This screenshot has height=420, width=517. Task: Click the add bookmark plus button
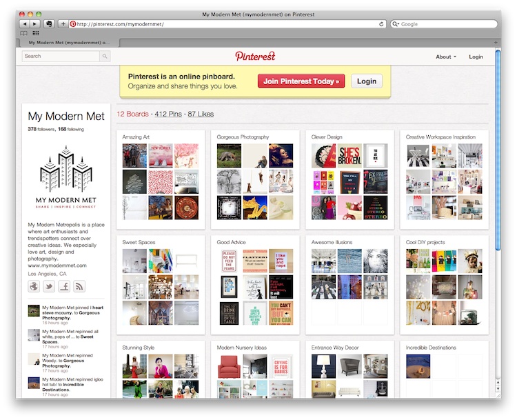[x=63, y=23]
